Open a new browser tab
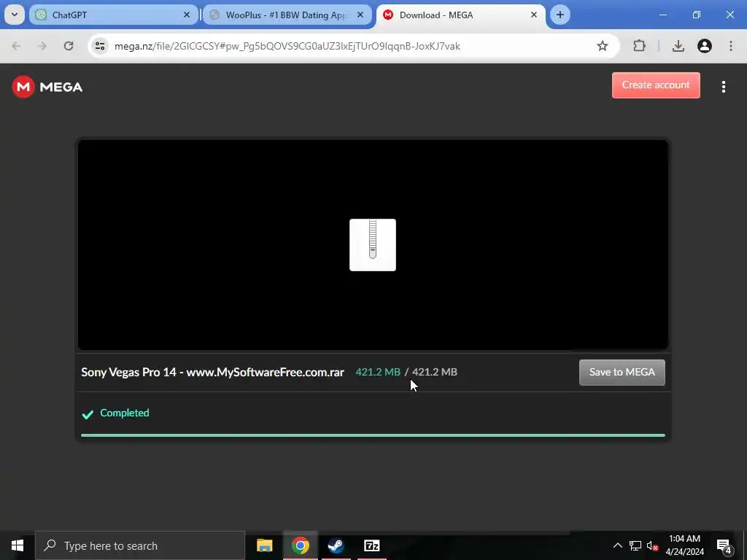The image size is (747, 560). 560,15
